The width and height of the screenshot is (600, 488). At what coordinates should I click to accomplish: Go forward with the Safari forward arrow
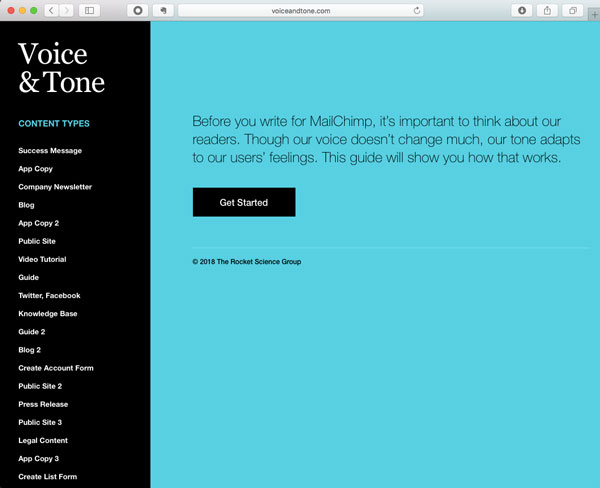[x=66, y=10]
